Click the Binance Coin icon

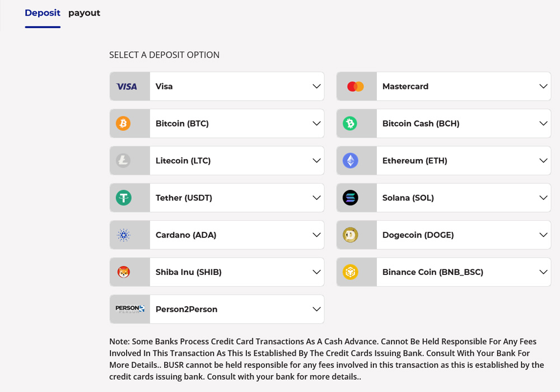[356, 272]
